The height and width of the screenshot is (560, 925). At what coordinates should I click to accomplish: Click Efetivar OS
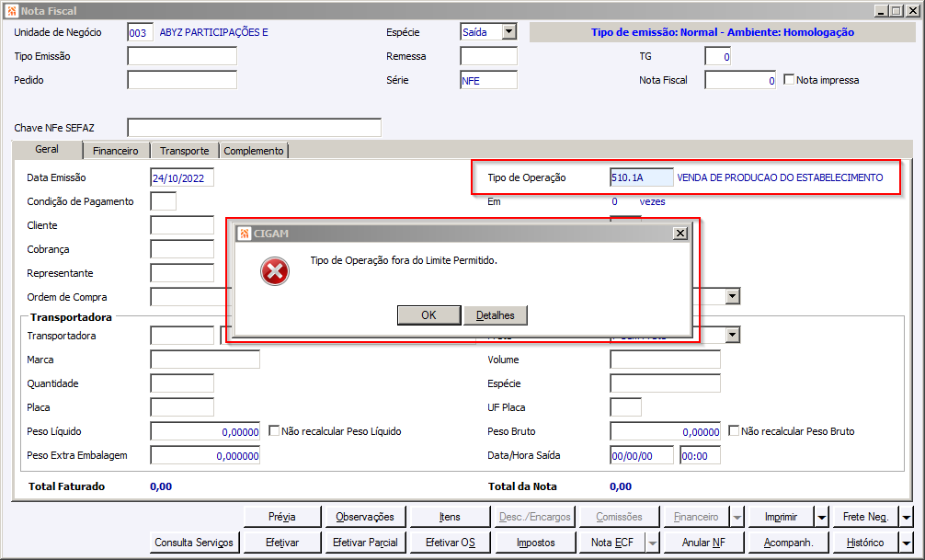[450, 543]
